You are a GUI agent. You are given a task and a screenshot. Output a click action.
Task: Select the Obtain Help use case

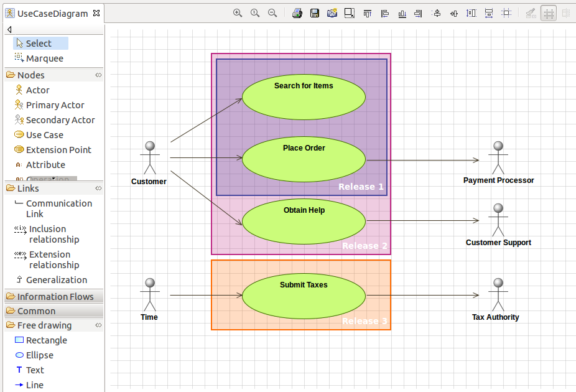click(304, 222)
